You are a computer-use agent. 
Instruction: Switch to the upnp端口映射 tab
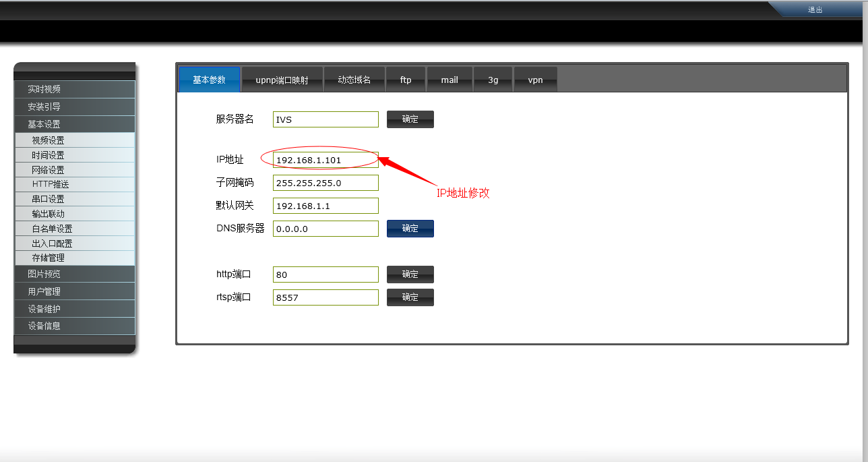(x=282, y=79)
